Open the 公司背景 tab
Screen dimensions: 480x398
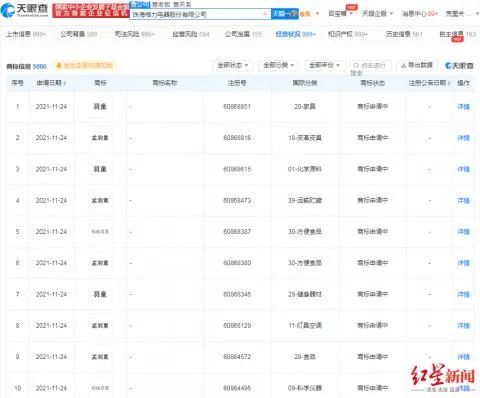pyautogui.click(x=78, y=34)
